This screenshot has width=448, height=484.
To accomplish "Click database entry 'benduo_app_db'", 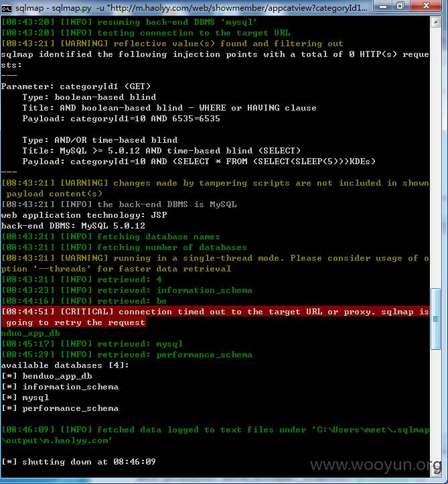I will click(x=57, y=376).
